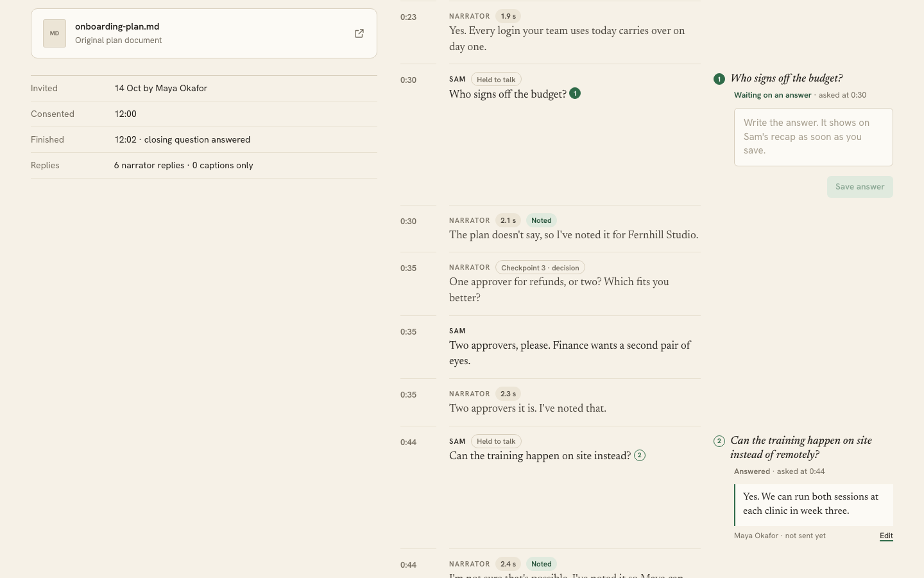Screen dimensions: 924x578
Task: Click the Held to talk tag at 0:44
Action: [496, 441]
